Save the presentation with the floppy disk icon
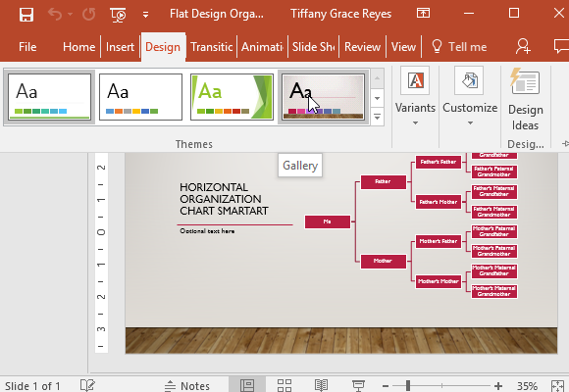The height and width of the screenshot is (392, 569). coord(26,15)
